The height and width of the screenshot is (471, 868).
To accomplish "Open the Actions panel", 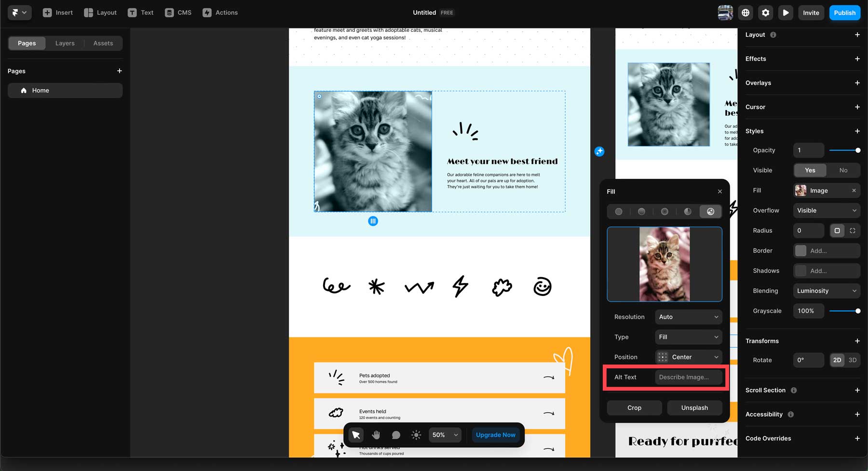I will coord(220,13).
